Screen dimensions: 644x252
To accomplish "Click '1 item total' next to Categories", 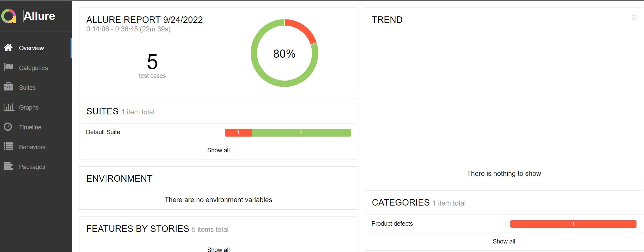I will tap(449, 203).
